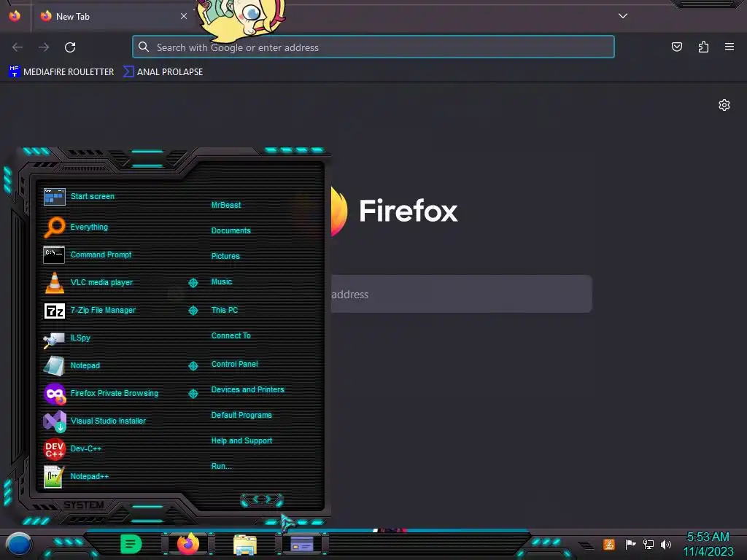Open the Run... dialog entry
The image size is (747, 560).
[x=221, y=466]
